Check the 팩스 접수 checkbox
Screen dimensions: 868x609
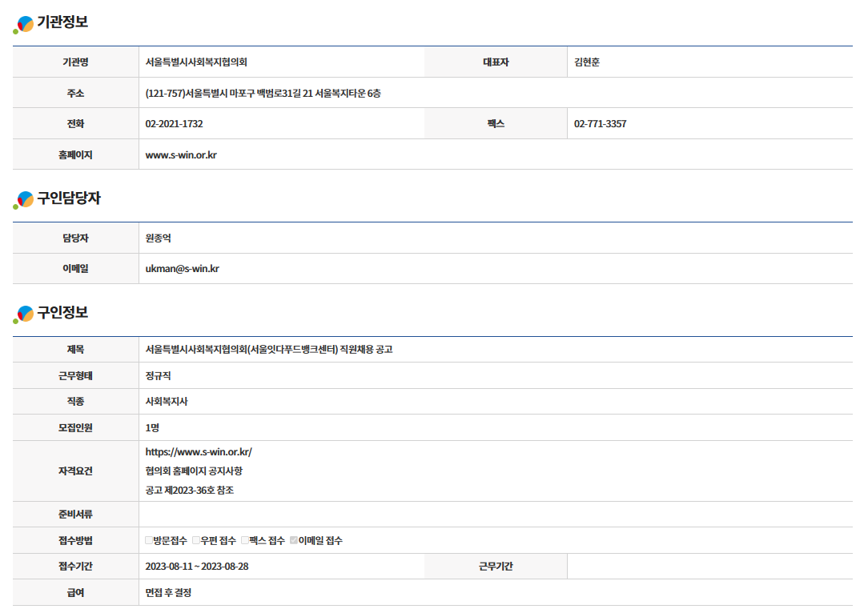245,541
